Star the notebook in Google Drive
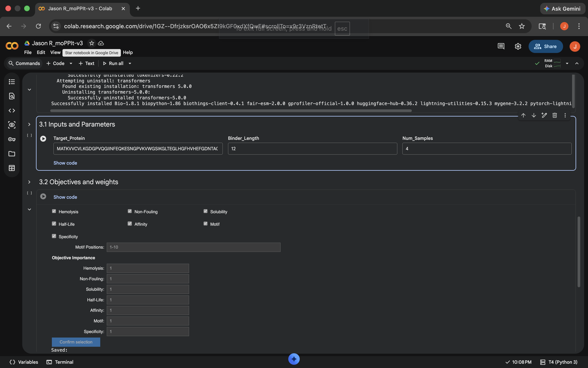588x368 pixels. 92,43
